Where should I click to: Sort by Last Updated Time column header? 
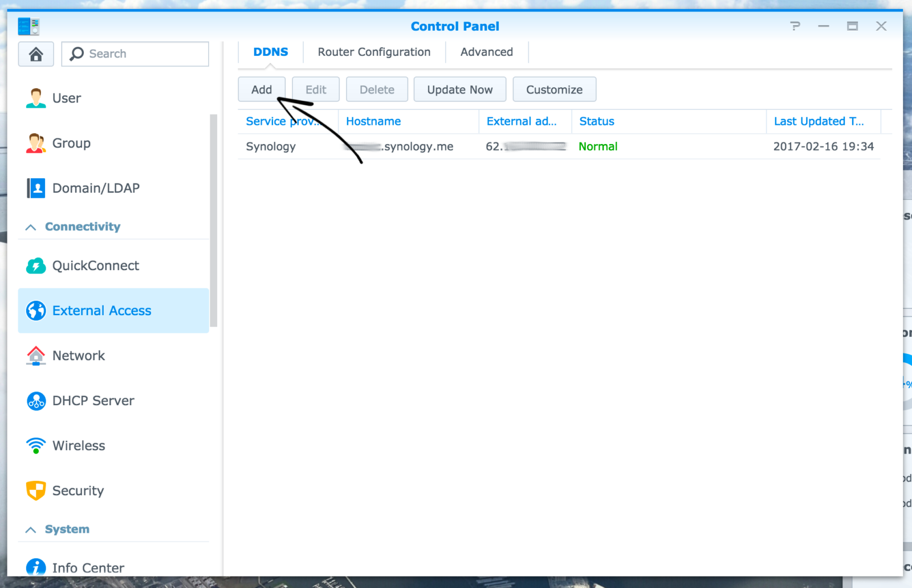point(824,121)
